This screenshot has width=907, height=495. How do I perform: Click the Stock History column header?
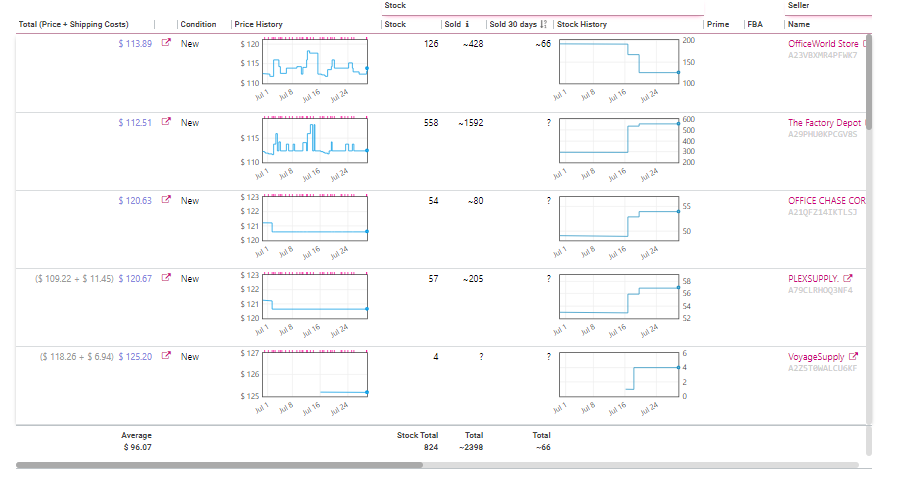pyautogui.click(x=582, y=24)
